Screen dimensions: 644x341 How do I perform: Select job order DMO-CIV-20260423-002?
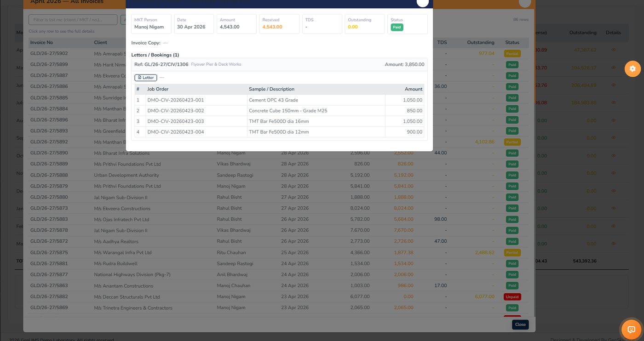click(175, 111)
